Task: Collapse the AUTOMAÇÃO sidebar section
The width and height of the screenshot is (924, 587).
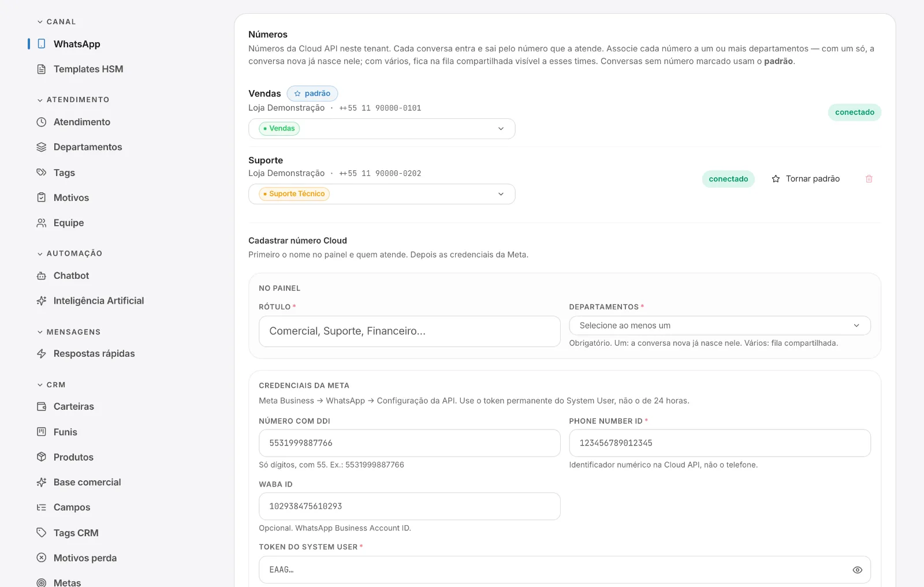Action: pos(70,253)
